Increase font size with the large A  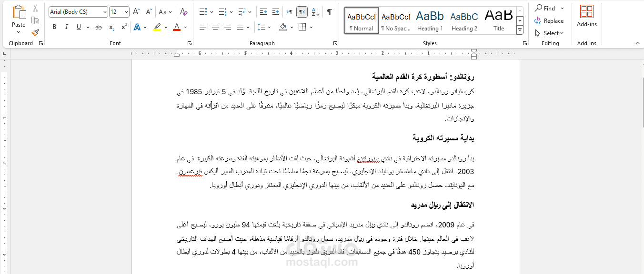click(136, 12)
